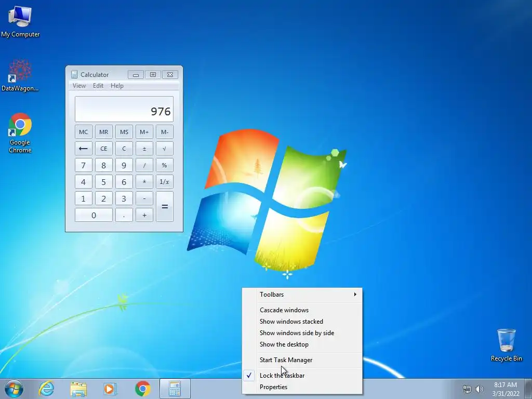Click the MC memory clear button
The height and width of the screenshot is (399, 532).
(x=84, y=132)
